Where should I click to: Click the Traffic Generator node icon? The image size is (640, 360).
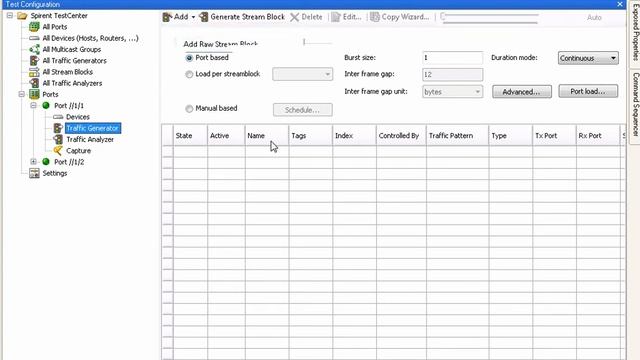pyautogui.click(x=58, y=128)
